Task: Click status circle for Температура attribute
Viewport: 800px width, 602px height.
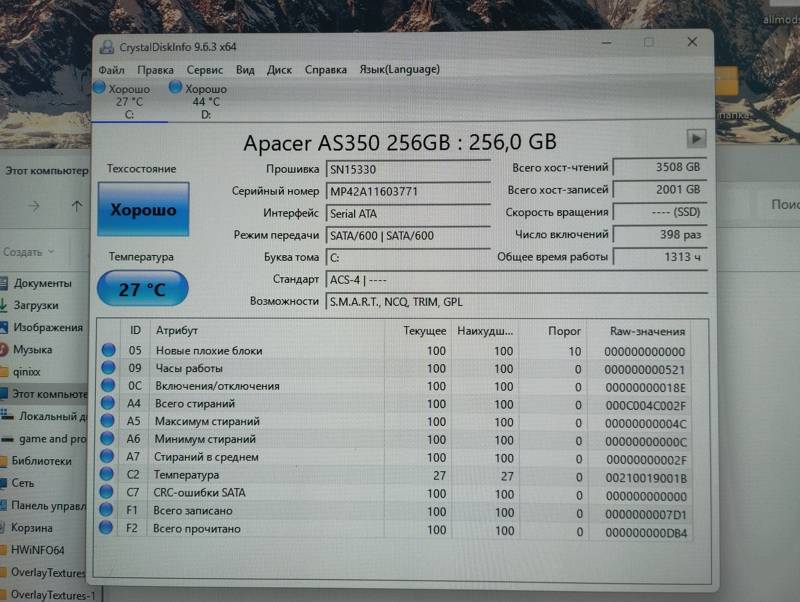Action: [108, 475]
